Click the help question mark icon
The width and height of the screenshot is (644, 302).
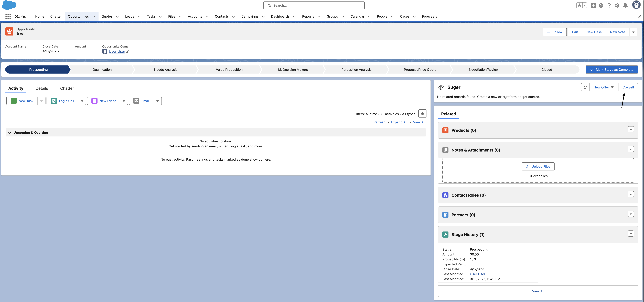point(609,5)
